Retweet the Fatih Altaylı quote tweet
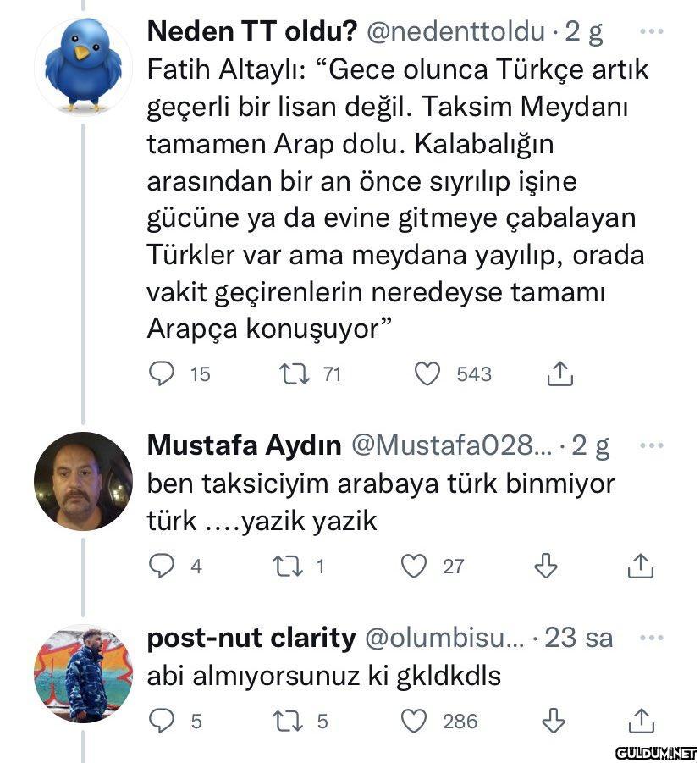Viewport: 700px width, 763px height. 296,373
